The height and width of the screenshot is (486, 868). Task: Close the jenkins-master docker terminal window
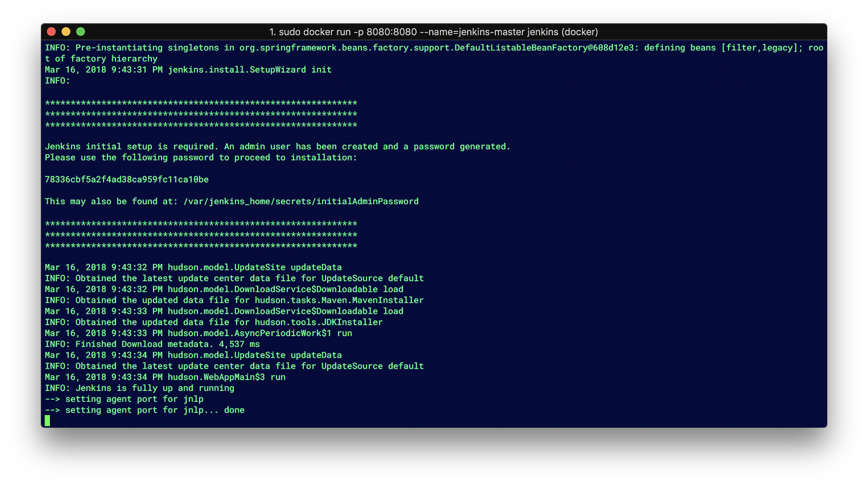(x=52, y=31)
